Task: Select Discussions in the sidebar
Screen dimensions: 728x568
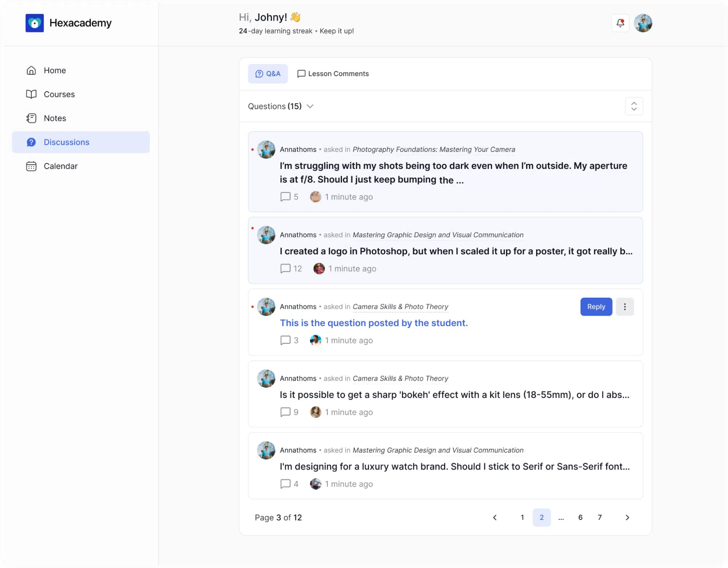Action: click(x=81, y=142)
